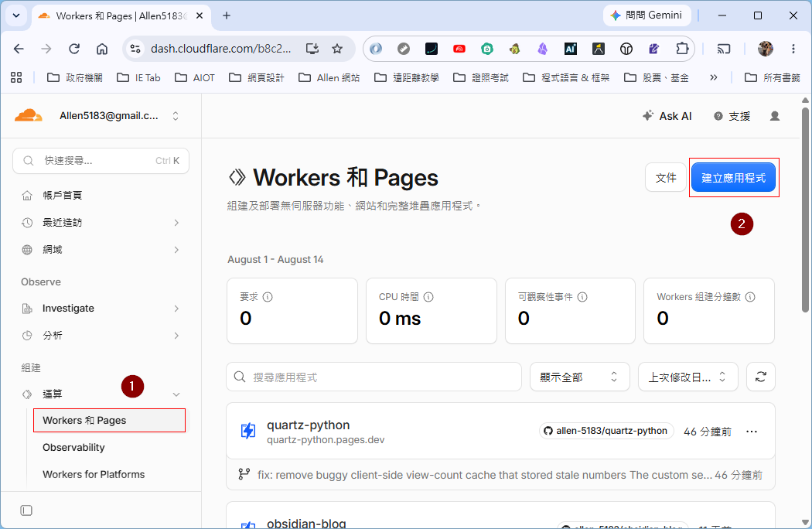Show more bookmarks with chevron
Image resolution: width=812 pixels, height=529 pixels.
coord(714,77)
